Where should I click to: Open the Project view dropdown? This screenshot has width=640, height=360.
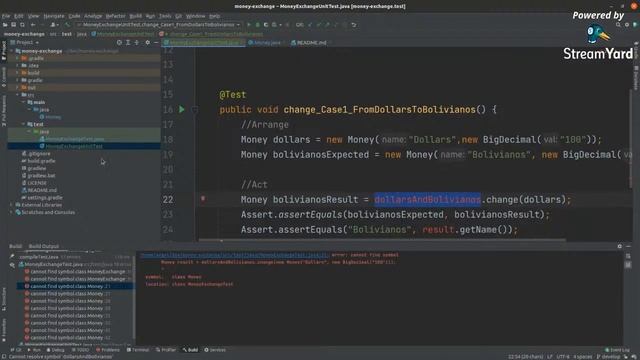pyautogui.click(x=27, y=42)
